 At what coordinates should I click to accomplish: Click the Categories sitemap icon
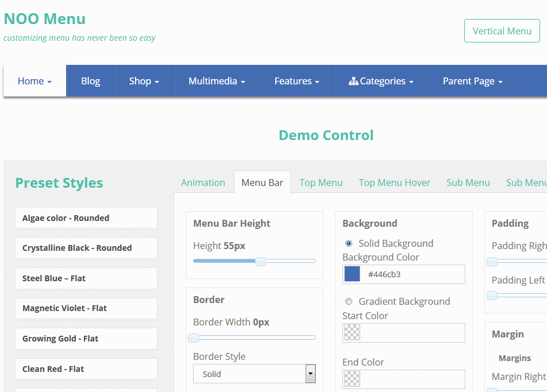click(x=353, y=81)
